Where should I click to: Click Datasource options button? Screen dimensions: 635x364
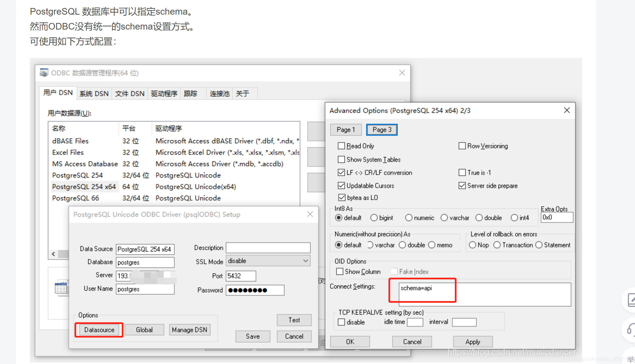click(99, 330)
